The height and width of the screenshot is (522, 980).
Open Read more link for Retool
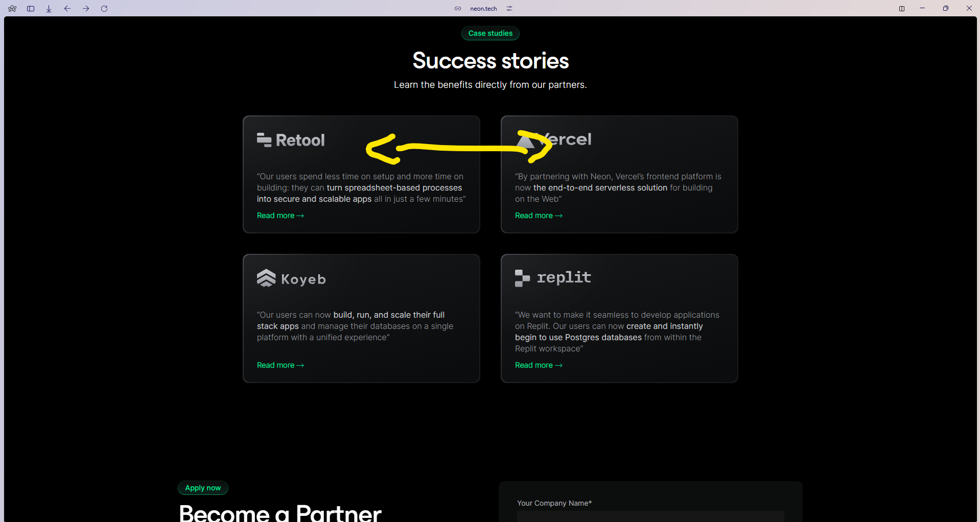click(280, 216)
